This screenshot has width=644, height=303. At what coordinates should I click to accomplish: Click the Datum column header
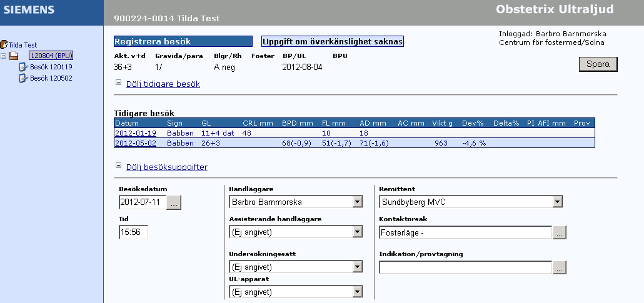(127, 123)
